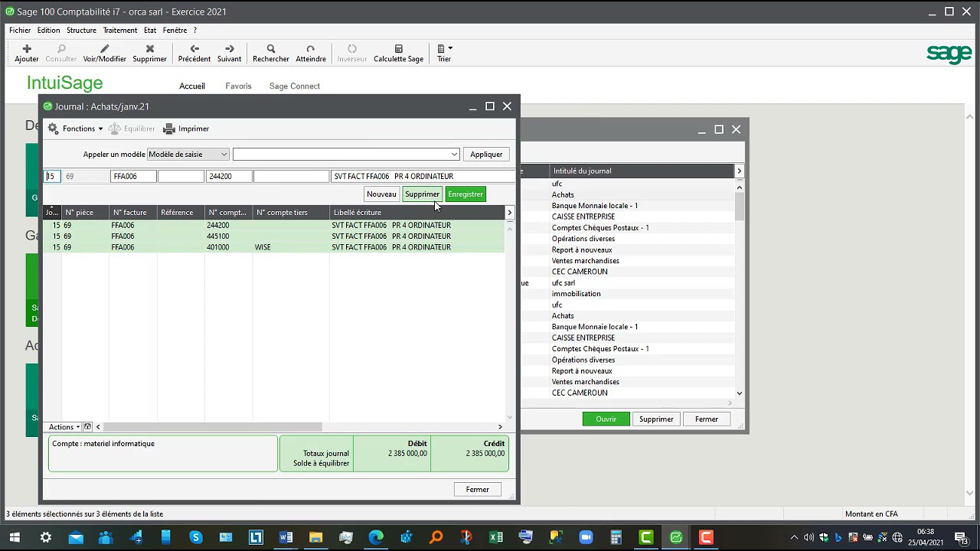980x551 pixels.
Task: Open the Actions dropdown
Action: 64,427
